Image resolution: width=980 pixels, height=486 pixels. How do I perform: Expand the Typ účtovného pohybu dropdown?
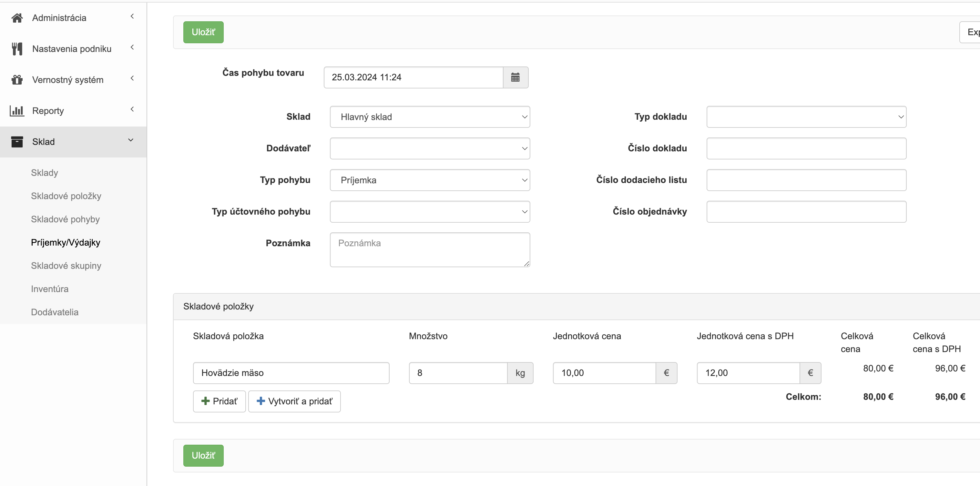pos(430,211)
